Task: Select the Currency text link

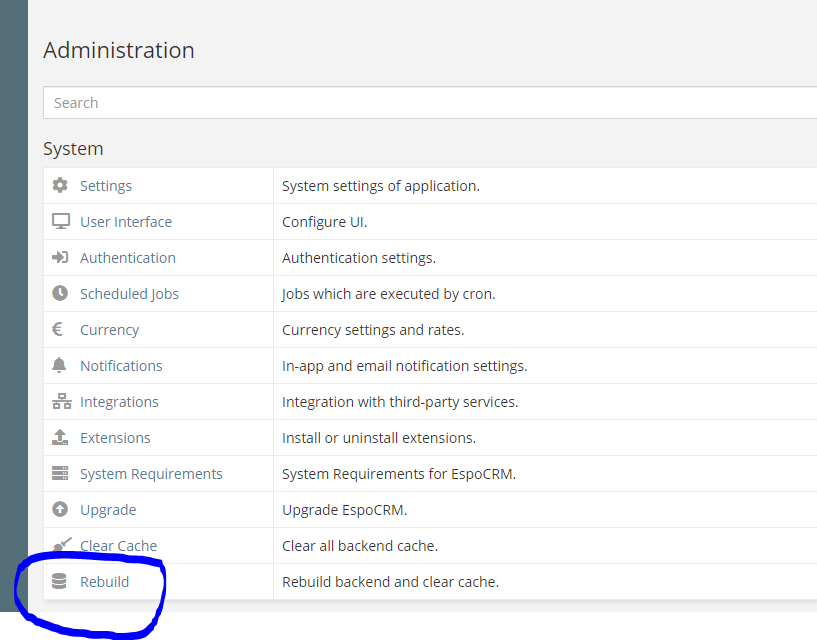Action: pyautogui.click(x=109, y=330)
